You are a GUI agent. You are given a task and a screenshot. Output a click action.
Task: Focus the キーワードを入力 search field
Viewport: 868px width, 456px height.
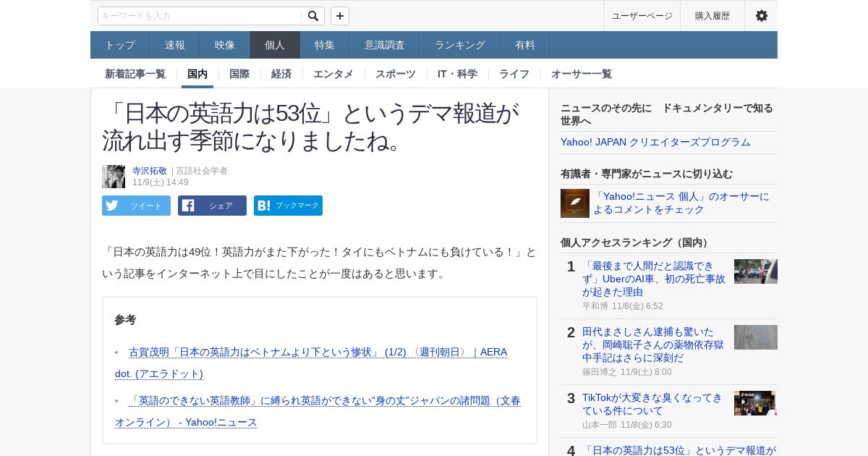coord(200,16)
